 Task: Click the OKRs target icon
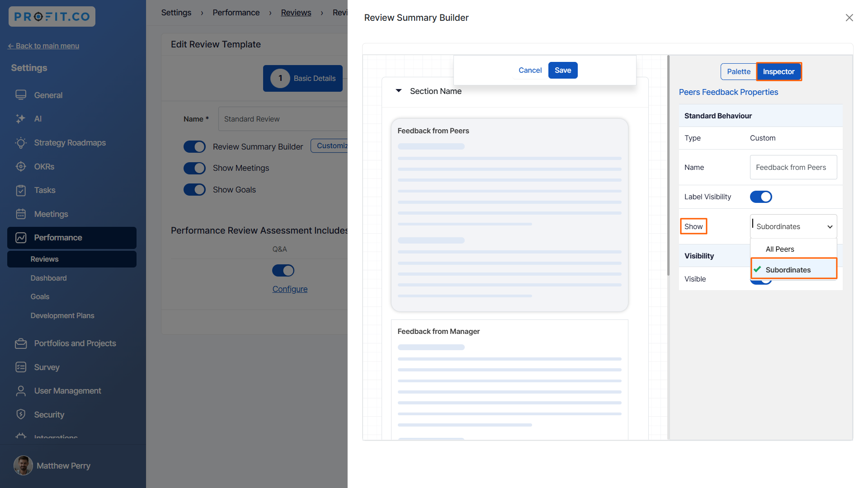click(x=21, y=167)
